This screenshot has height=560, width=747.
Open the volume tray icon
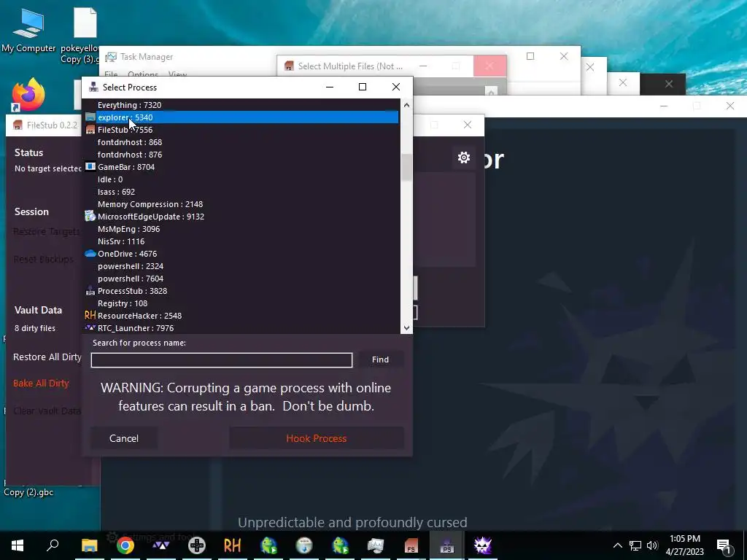(652, 545)
